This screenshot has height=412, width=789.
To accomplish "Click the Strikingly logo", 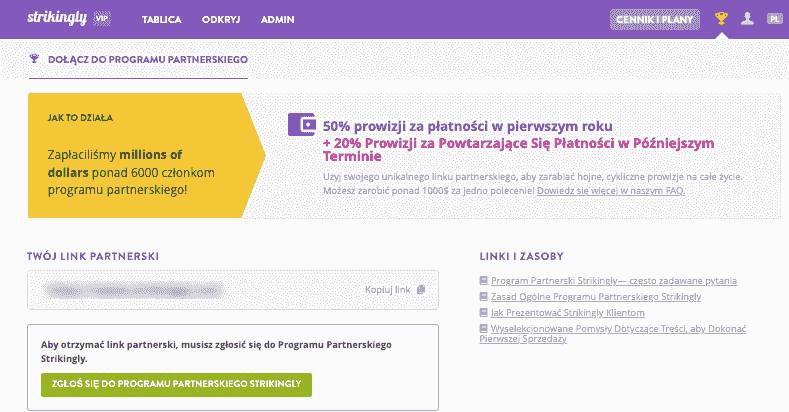I will [57, 18].
